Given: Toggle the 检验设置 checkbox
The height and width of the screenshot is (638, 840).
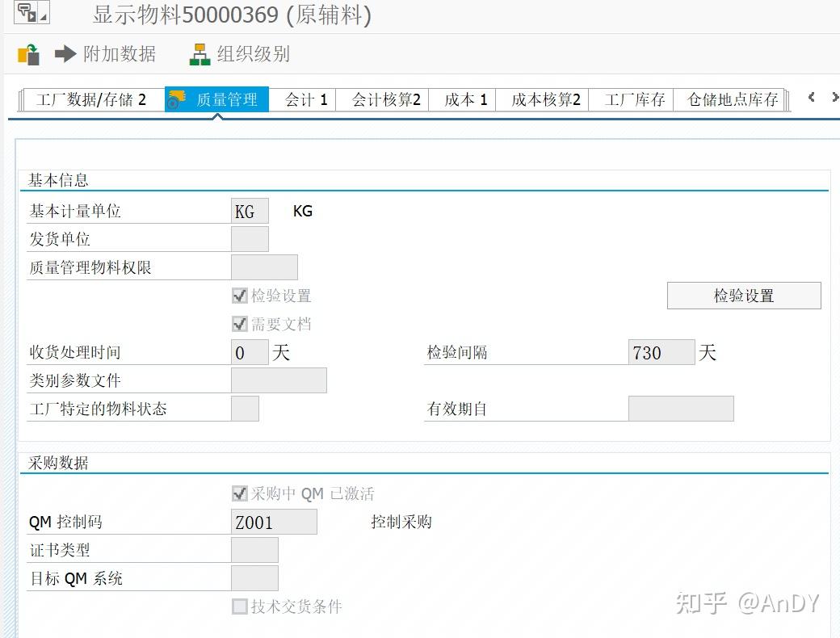Looking at the screenshot, I should click(239, 296).
